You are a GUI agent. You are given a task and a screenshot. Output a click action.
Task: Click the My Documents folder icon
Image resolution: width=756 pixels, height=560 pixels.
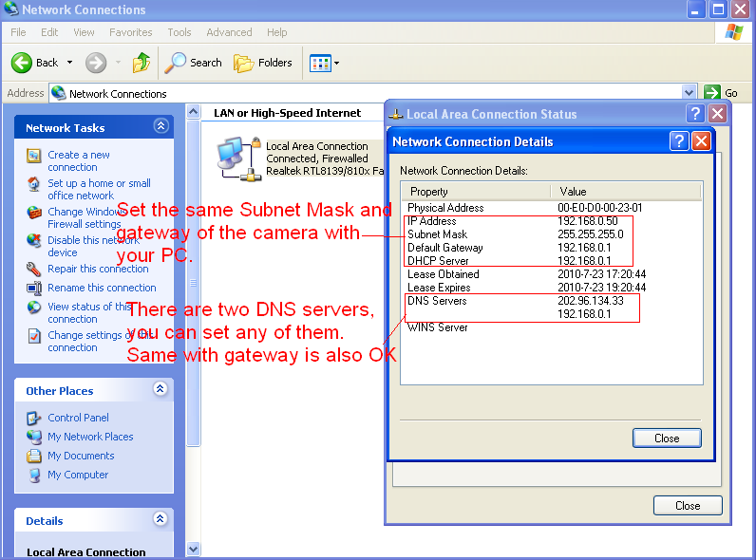click(34, 456)
